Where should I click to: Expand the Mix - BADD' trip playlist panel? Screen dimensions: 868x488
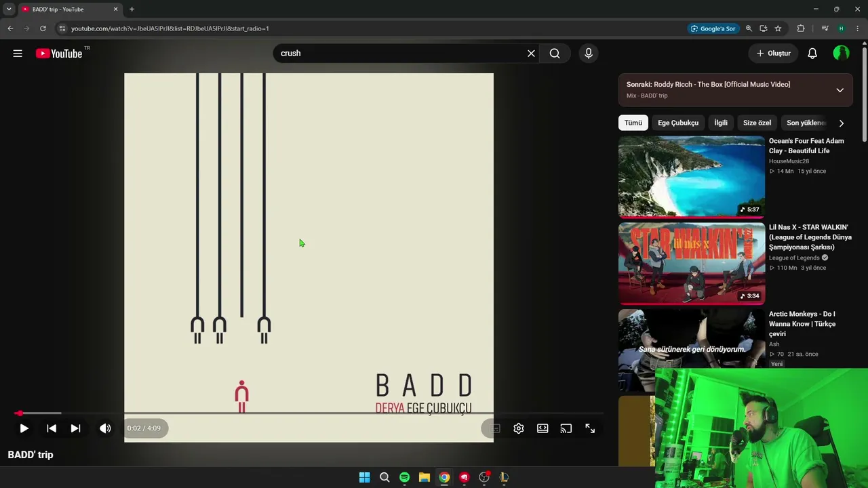point(840,90)
